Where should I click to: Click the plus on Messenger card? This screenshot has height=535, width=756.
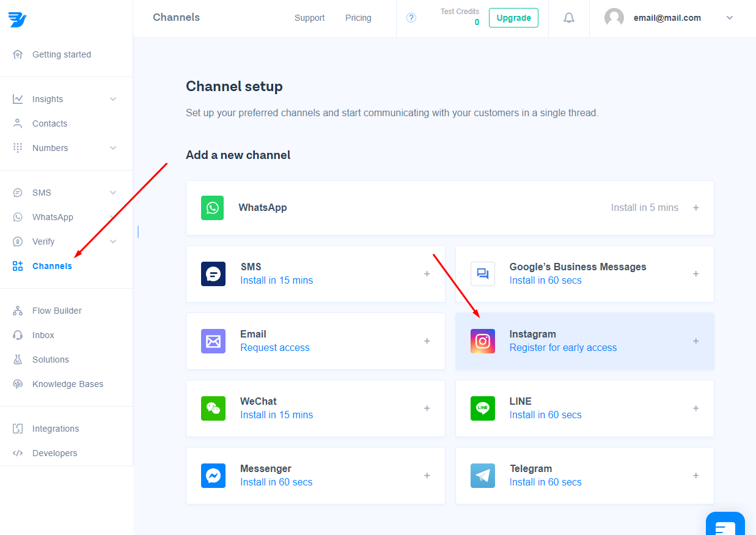tap(427, 476)
